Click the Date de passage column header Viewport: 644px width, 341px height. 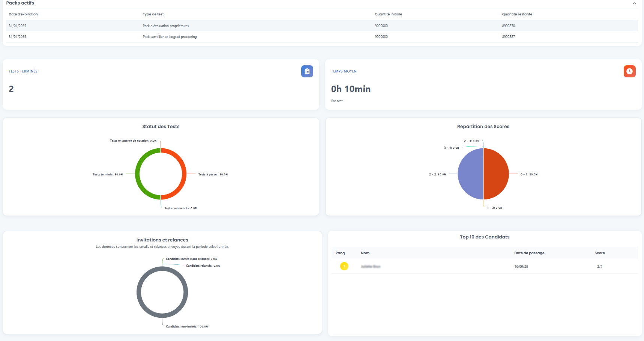[529, 253]
